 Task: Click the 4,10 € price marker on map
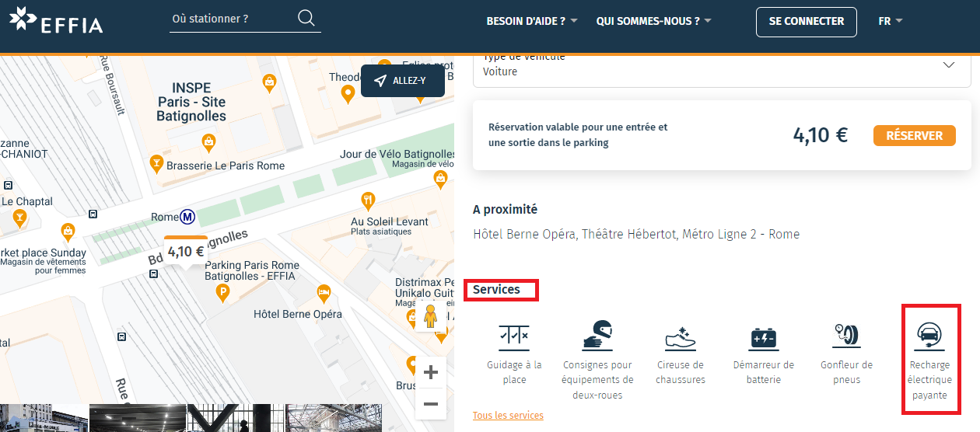[186, 252]
